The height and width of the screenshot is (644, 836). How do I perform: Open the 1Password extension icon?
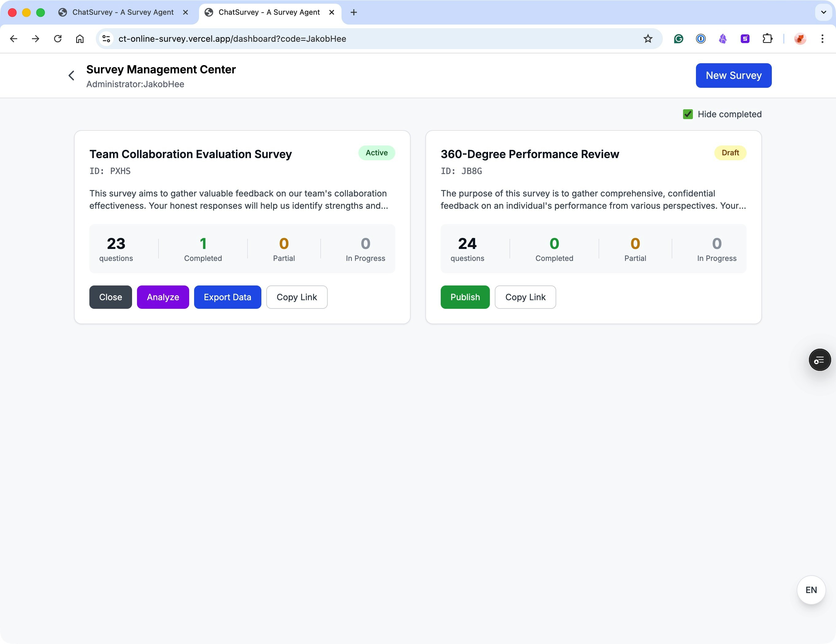coord(701,39)
